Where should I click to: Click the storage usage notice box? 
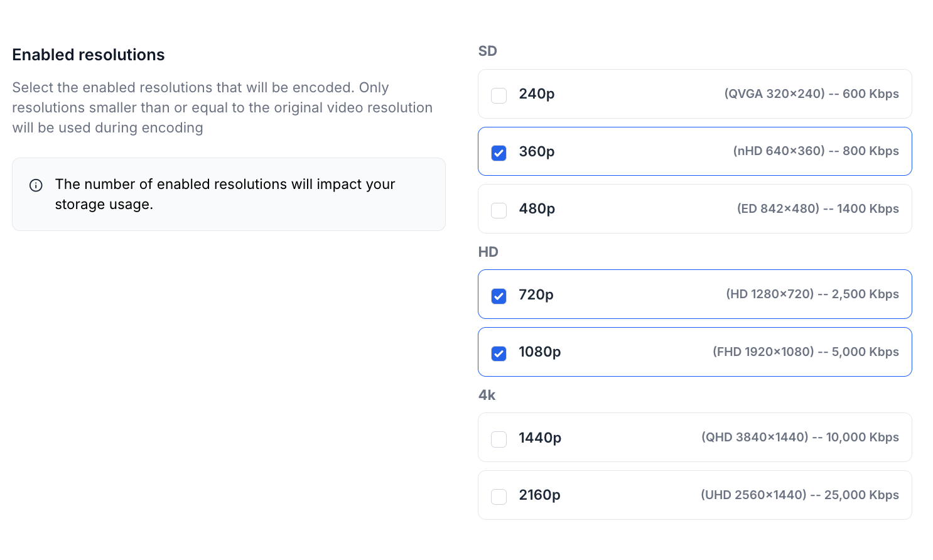click(229, 194)
